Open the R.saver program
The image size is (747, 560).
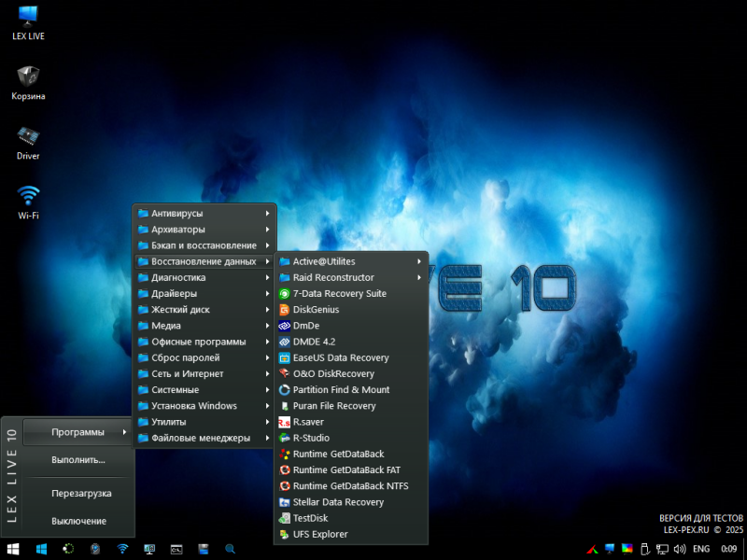(308, 422)
